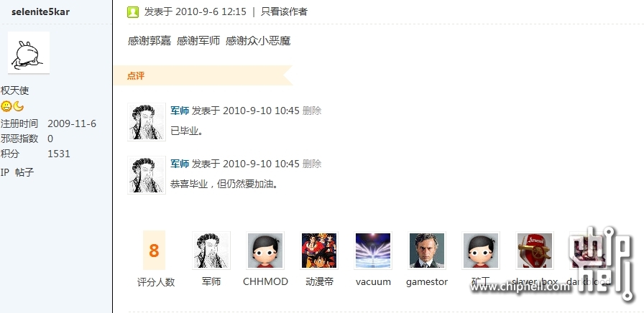Open 军师 avatar in the first comment

click(x=147, y=122)
